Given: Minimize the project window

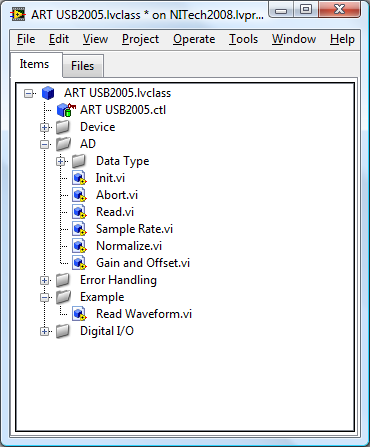Looking at the screenshot, I should [x=281, y=10].
